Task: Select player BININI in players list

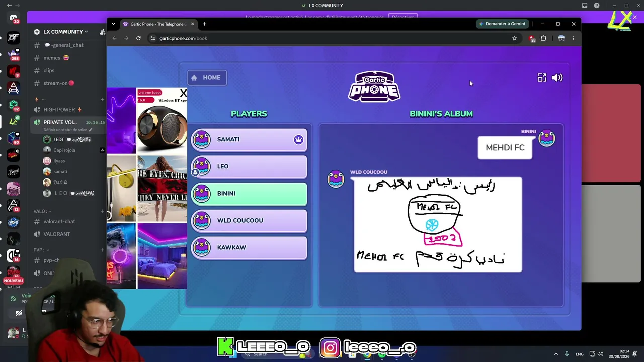Action: tap(249, 194)
